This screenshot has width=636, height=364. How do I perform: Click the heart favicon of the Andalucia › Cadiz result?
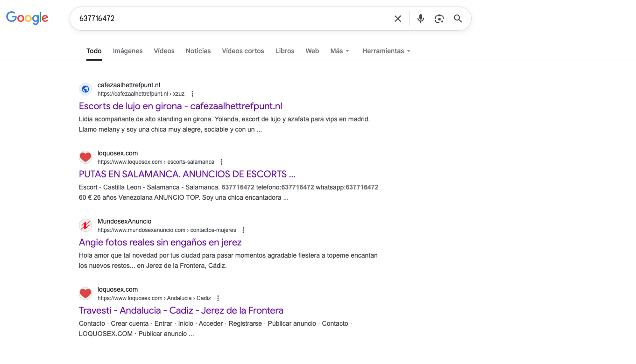(x=85, y=294)
